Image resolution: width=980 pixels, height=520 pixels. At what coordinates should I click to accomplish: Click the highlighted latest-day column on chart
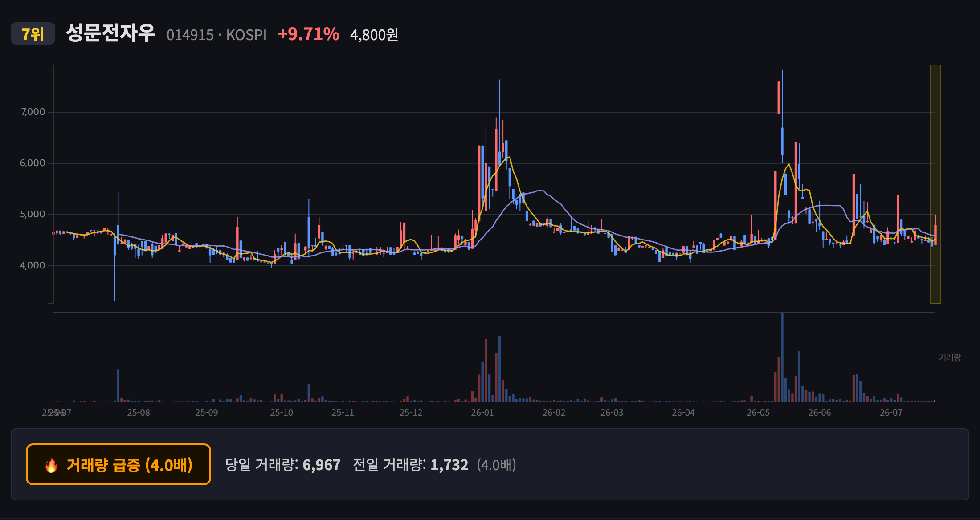click(x=935, y=184)
